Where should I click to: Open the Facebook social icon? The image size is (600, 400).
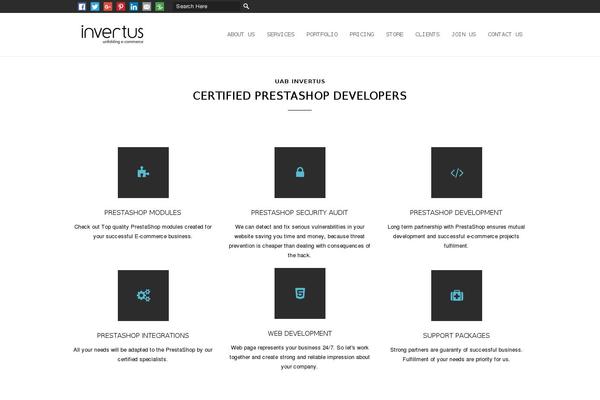tap(82, 7)
